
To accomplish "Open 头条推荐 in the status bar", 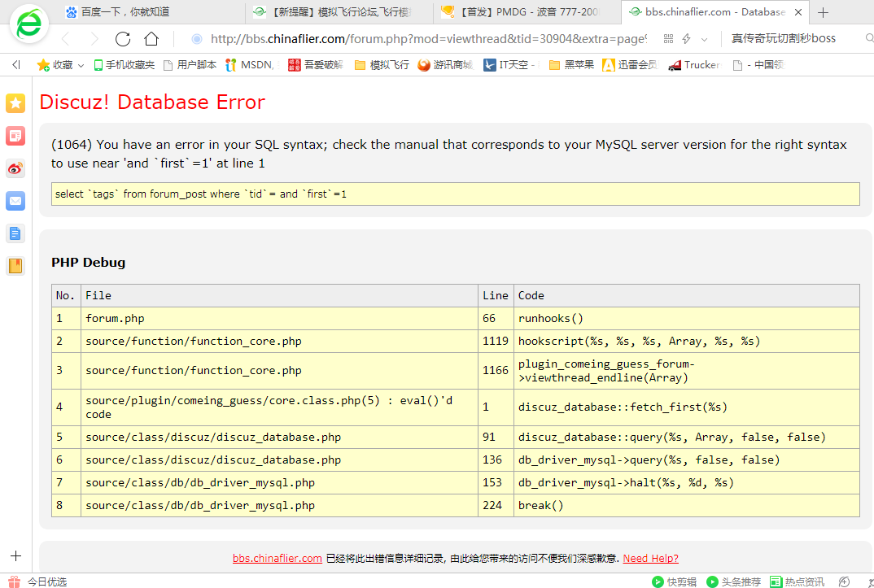I will [733, 581].
